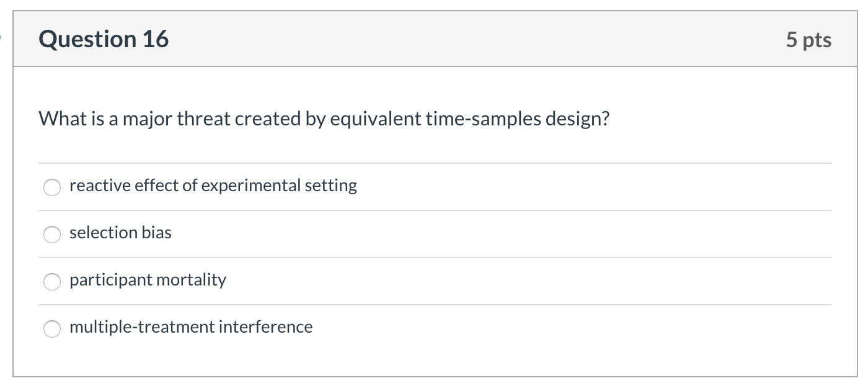Mark the "participant mortality" radio button

pos(52,281)
